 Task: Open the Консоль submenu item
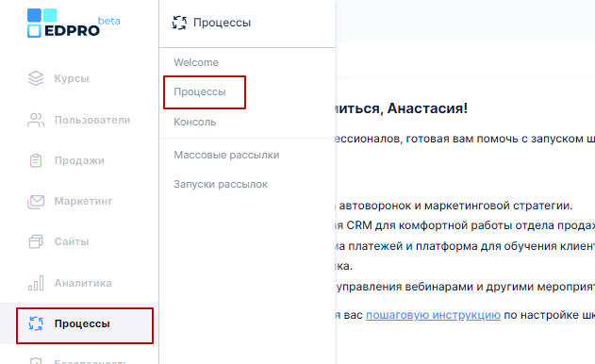coord(195,122)
